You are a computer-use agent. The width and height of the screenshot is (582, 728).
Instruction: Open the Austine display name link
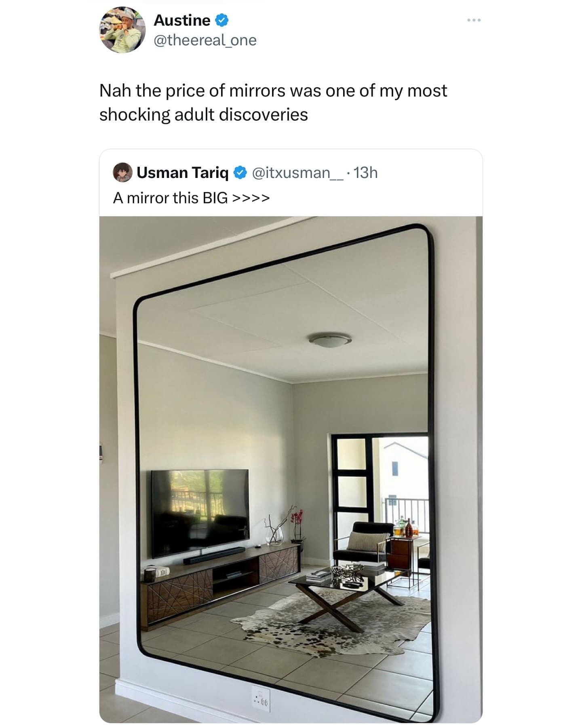pyautogui.click(x=182, y=20)
